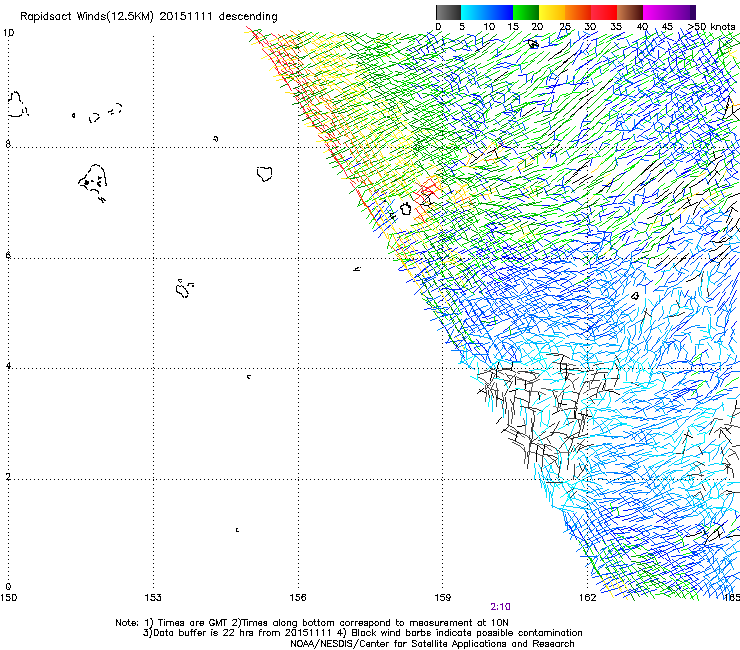
Task: Click the magenta 40–45 knots legend segment
Action: [x=656, y=12]
